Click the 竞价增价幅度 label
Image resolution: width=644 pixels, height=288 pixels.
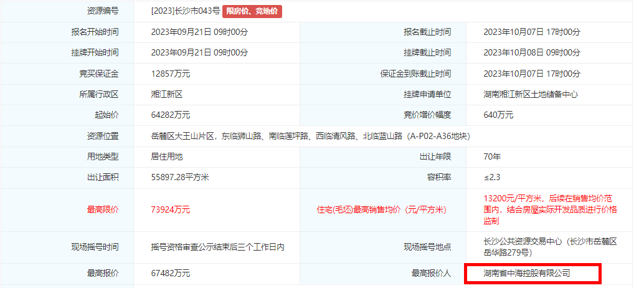click(427, 115)
